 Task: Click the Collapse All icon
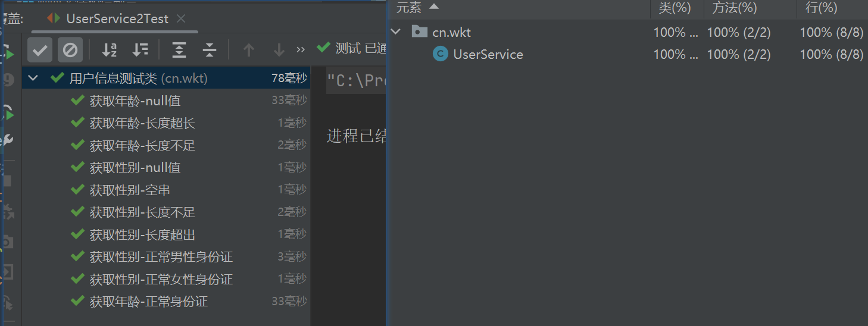point(209,50)
